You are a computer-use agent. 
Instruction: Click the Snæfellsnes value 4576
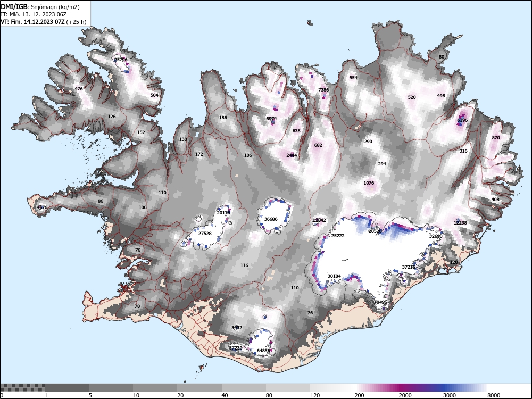tap(42, 207)
